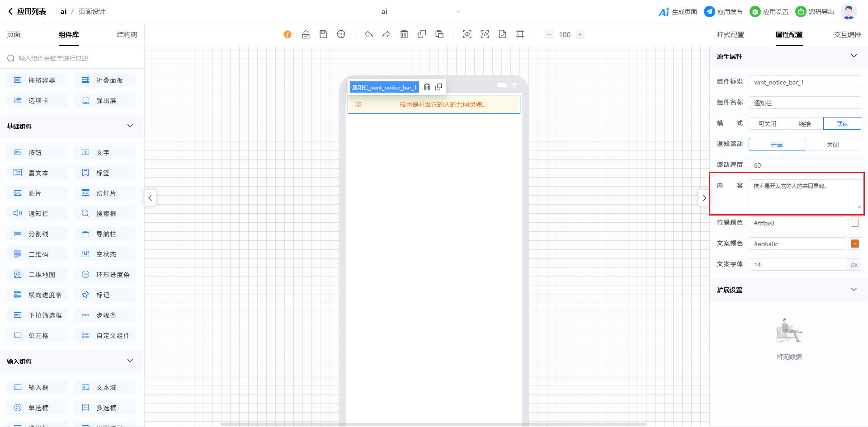868x427 pixels.
Task: Click the component keyword search field
Action: tap(72, 58)
